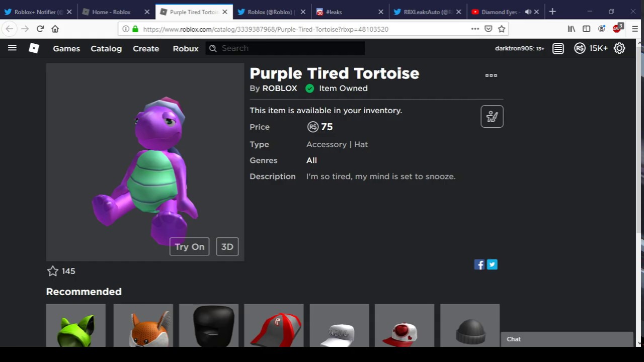This screenshot has height=362, width=644.
Task: Go to the browser home page
Action: pos(55,29)
